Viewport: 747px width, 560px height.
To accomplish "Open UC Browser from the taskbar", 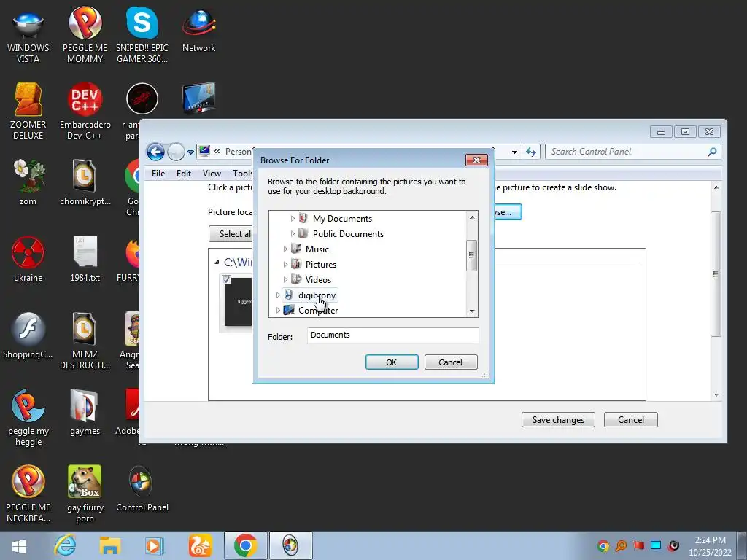I will click(x=200, y=545).
